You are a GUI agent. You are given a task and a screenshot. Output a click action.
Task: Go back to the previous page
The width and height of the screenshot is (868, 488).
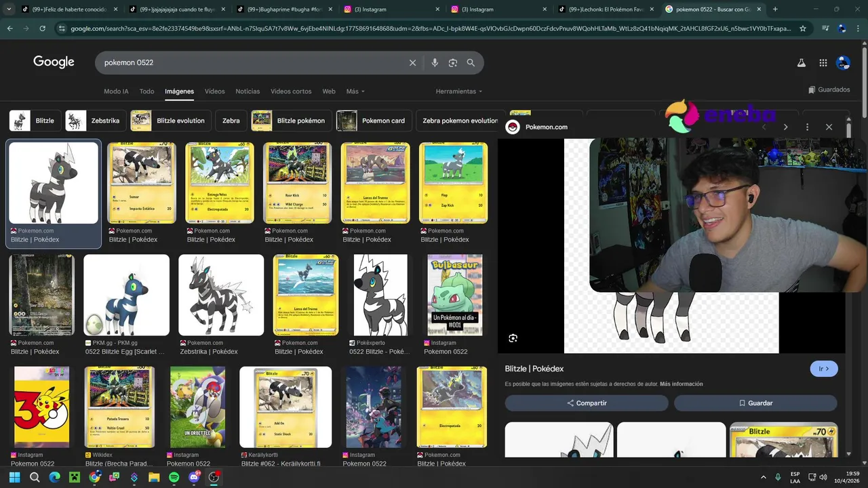pyautogui.click(x=10, y=28)
